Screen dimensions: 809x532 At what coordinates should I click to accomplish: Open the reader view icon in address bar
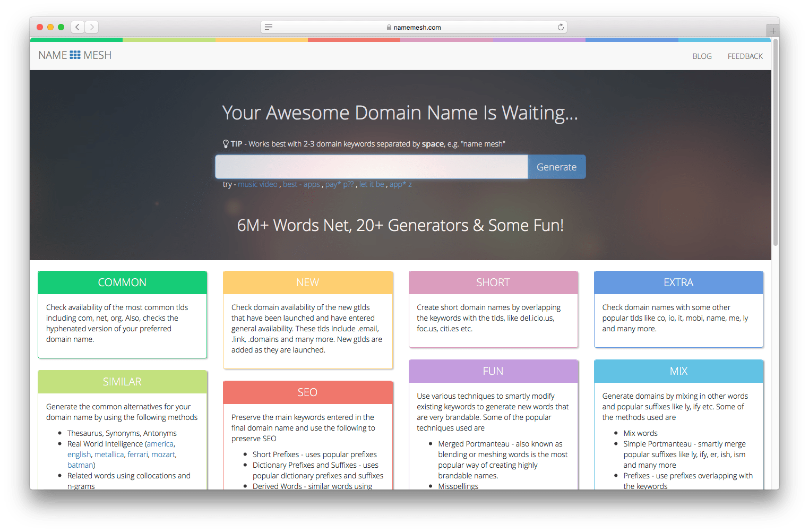(x=269, y=27)
